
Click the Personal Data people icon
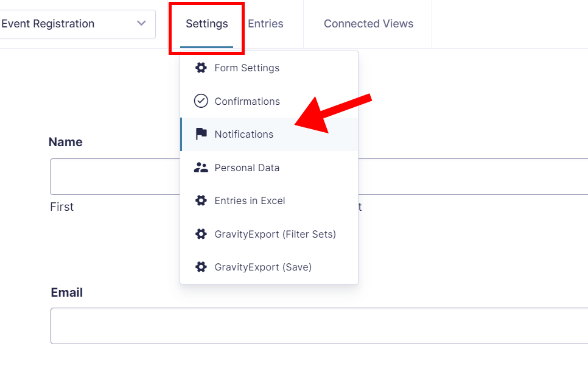(x=201, y=168)
